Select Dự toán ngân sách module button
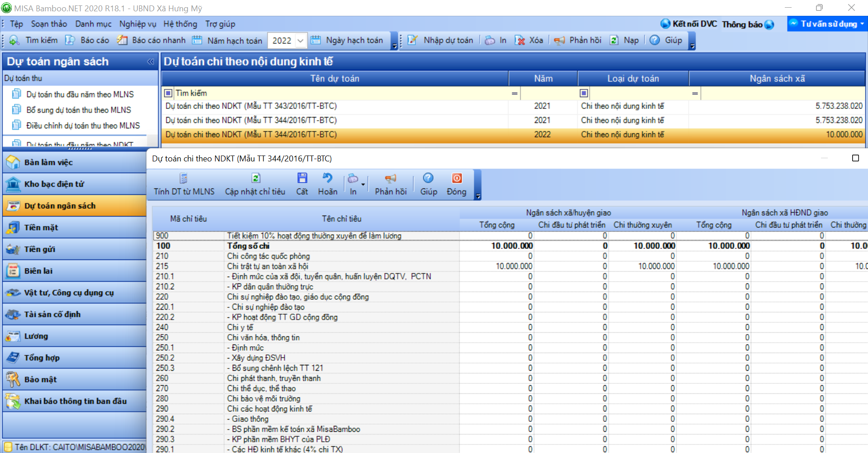 click(x=74, y=206)
